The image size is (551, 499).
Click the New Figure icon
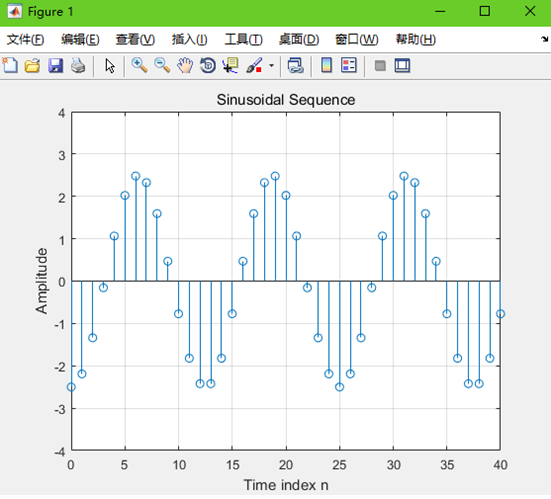(x=10, y=66)
